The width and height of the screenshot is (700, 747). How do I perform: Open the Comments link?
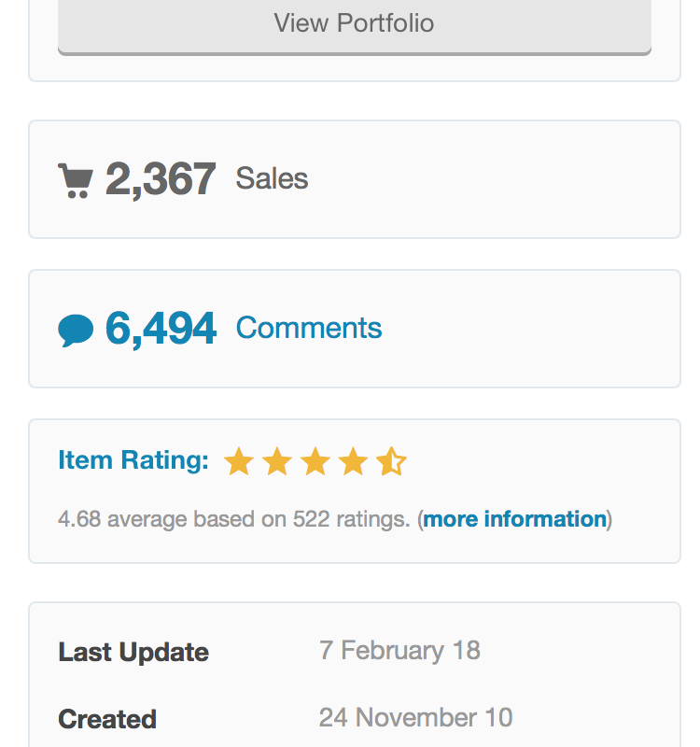coord(309,328)
